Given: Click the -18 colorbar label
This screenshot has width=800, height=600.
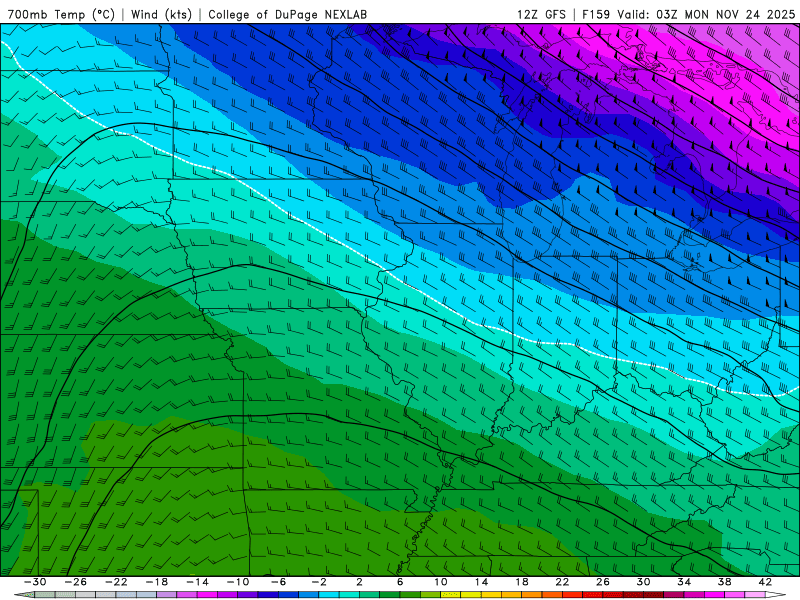Looking at the screenshot, I should click(x=157, y=582).
